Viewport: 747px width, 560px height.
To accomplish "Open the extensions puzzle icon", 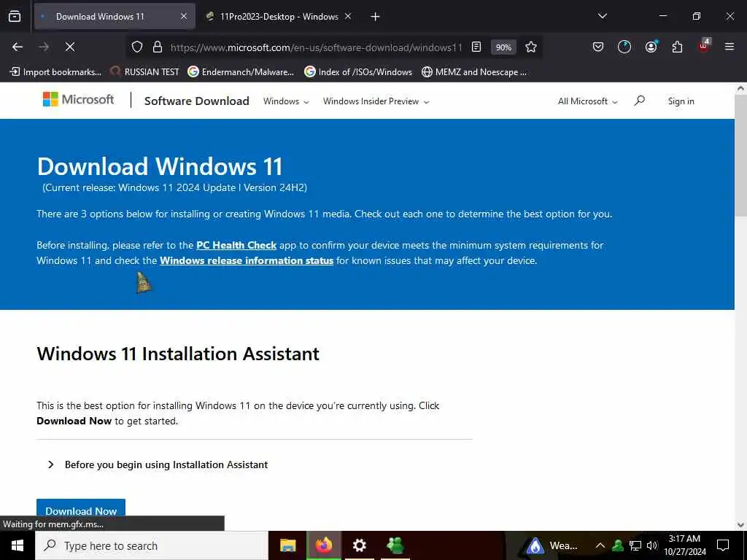I will point(677,47).
